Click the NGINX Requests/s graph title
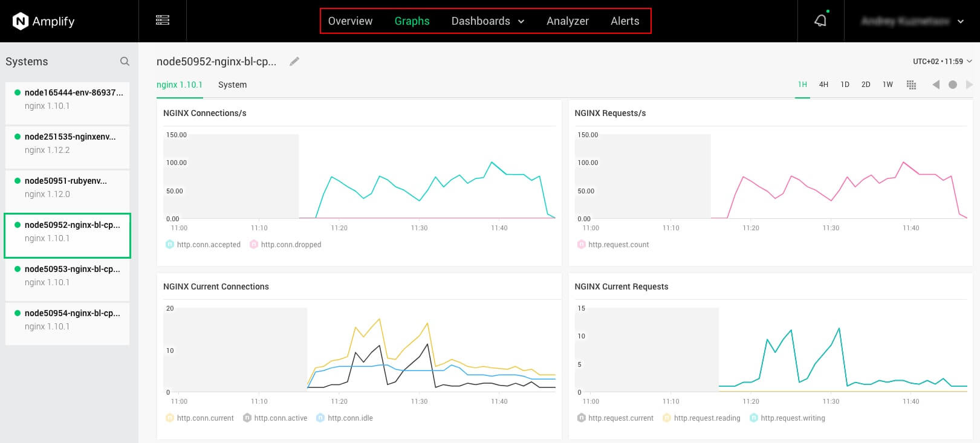 point(610,113)
